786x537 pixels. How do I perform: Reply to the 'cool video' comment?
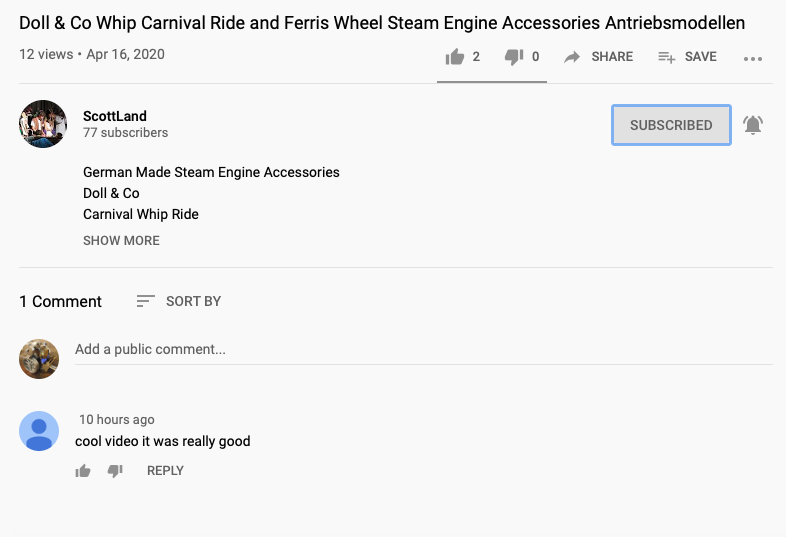click(x=165, y=471)
